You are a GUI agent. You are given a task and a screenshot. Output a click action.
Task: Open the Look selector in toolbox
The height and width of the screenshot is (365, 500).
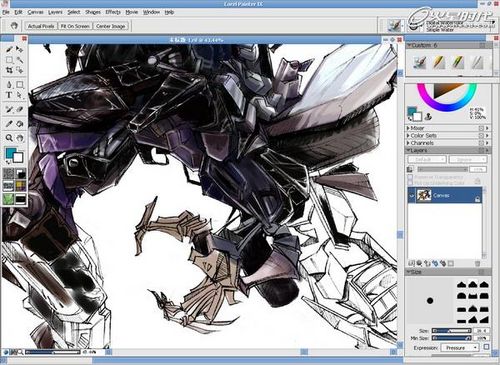click(x=8, y=199)
